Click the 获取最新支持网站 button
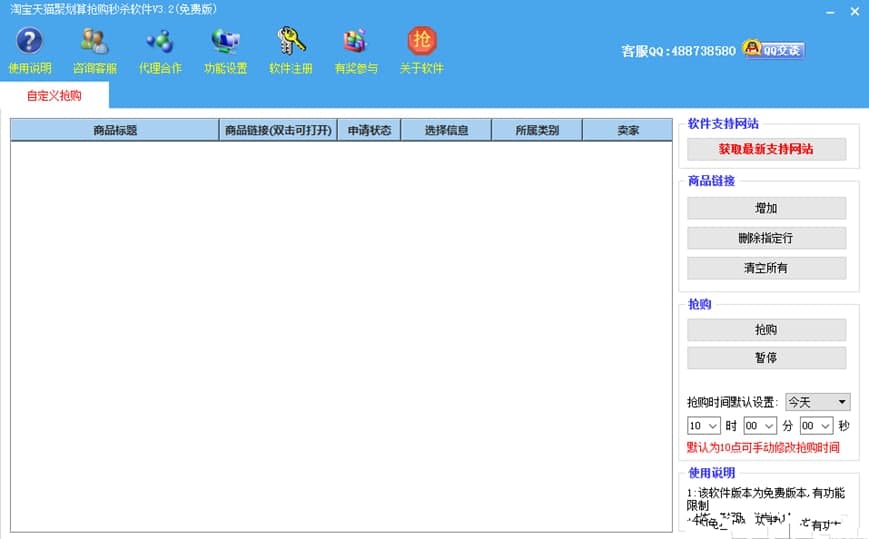869x539 pixels. point(766,149)
